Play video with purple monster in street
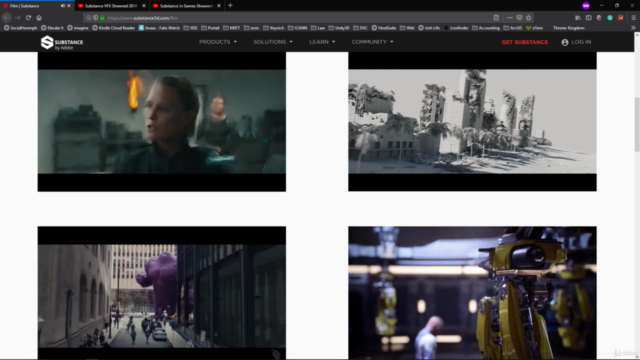This screenshot has width=640, height=360. pyautogui.click(x=162, y=293)
